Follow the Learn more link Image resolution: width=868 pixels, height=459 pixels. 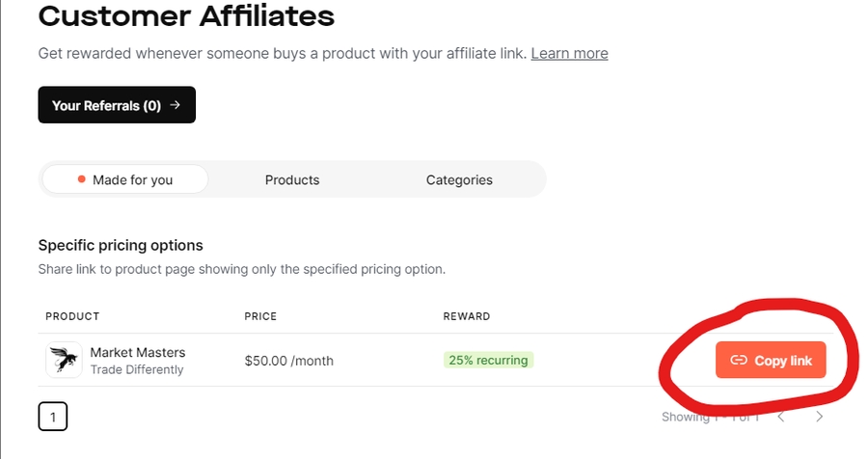(x=569, y=53)
